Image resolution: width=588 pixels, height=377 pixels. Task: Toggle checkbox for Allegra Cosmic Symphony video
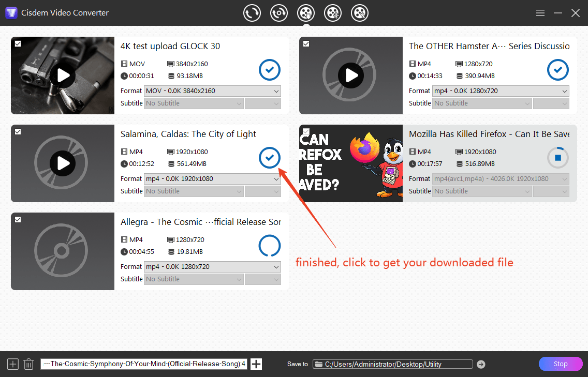(x=18, y=220)
